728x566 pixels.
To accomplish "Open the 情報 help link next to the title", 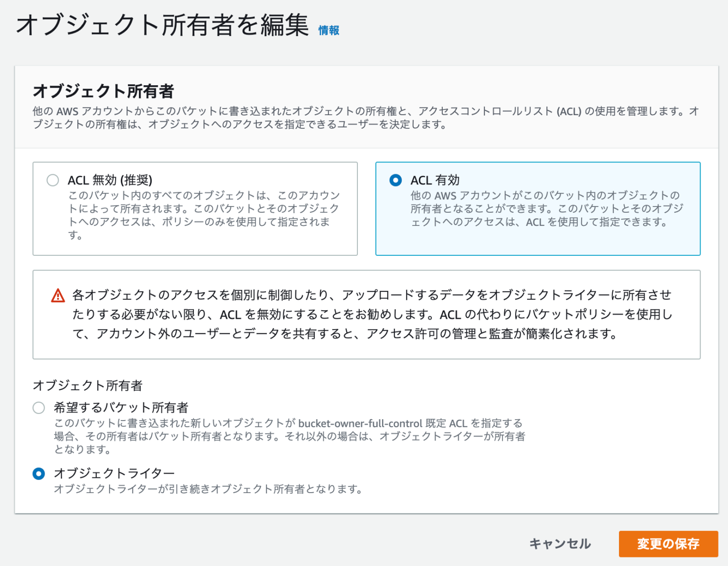I will [x=328, y=30].
